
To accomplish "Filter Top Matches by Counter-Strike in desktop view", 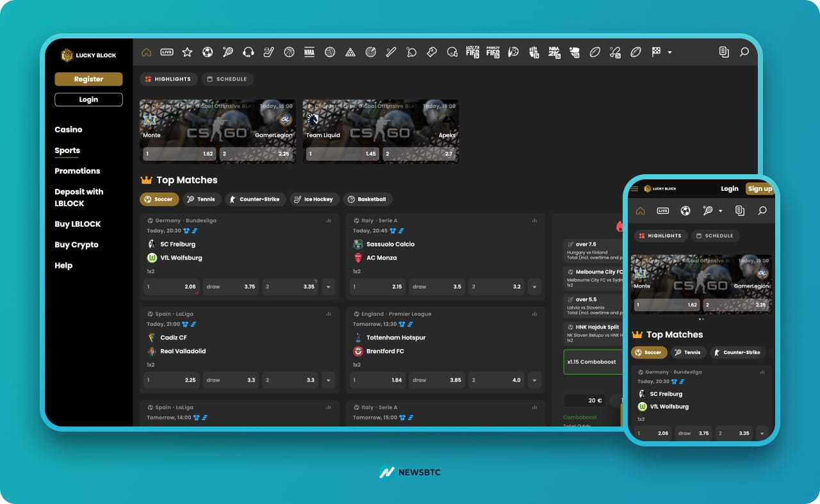I will pos(255,199).
